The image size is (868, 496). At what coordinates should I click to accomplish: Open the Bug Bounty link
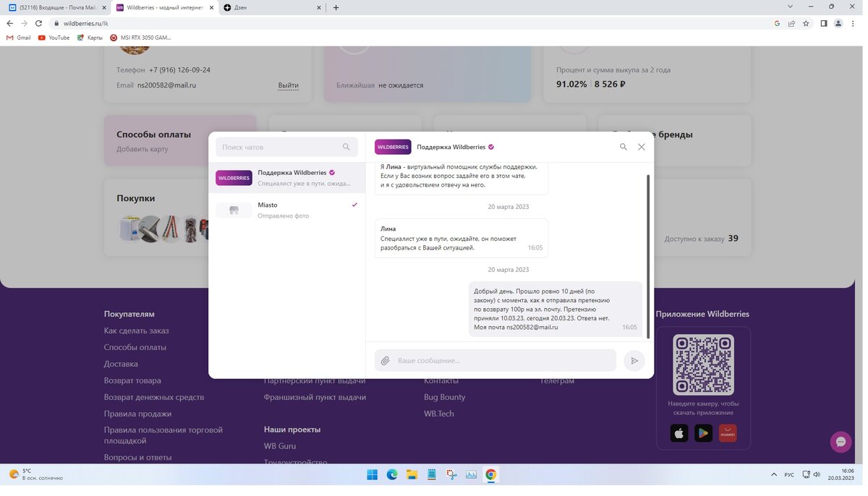pyautogui.click(x=445, y=397)
